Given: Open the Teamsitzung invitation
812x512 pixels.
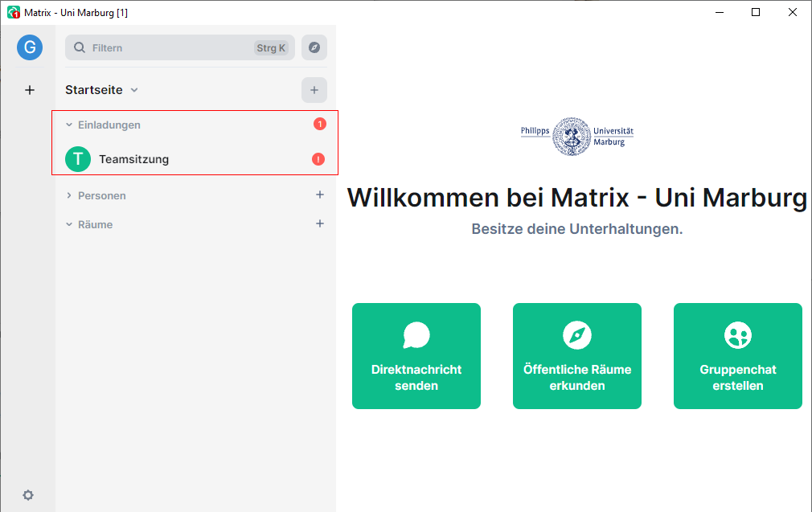Looking at the screenshot, I should (195, 159).
